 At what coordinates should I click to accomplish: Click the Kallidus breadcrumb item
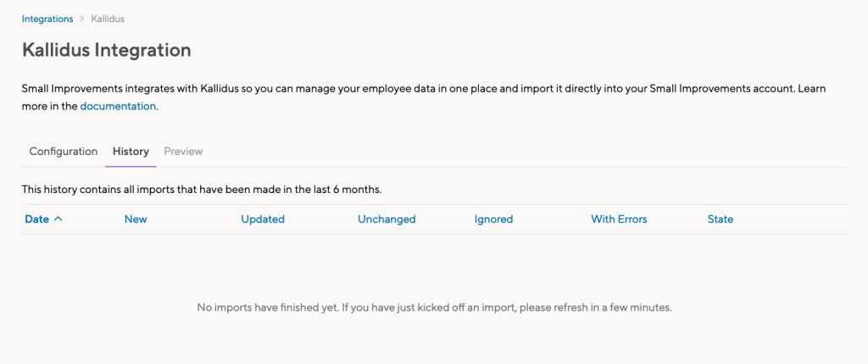pyautogui.click(x=108, y=19)
